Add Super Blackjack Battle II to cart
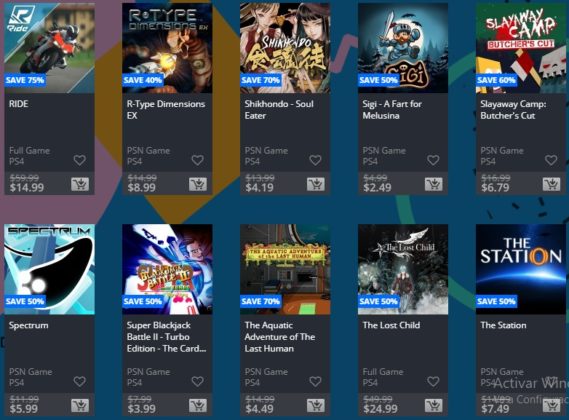This screenshot has height=420, width=569. pos(198,405)
